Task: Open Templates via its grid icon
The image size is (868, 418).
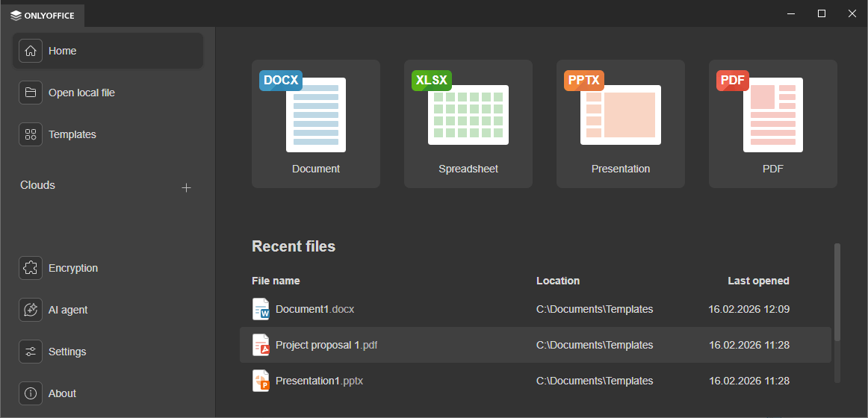Action: [31, 134]
